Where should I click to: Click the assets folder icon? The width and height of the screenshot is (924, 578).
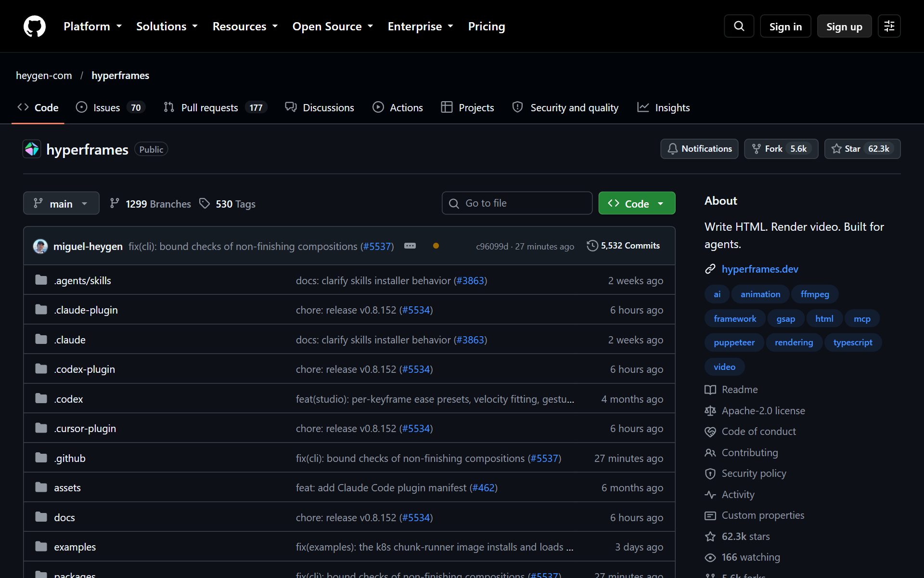click(x=41, y=487)
